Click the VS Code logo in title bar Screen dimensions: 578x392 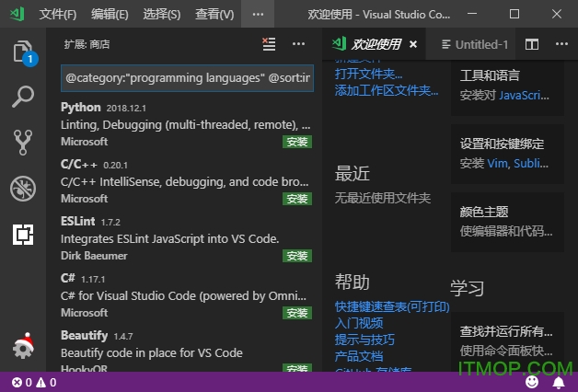[x=17, y=14]
